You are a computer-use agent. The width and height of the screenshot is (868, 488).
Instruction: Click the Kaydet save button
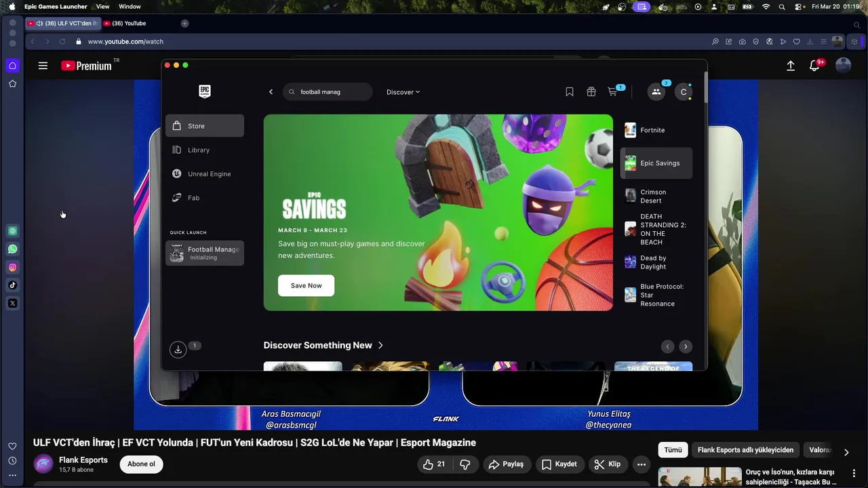(559, 464)
